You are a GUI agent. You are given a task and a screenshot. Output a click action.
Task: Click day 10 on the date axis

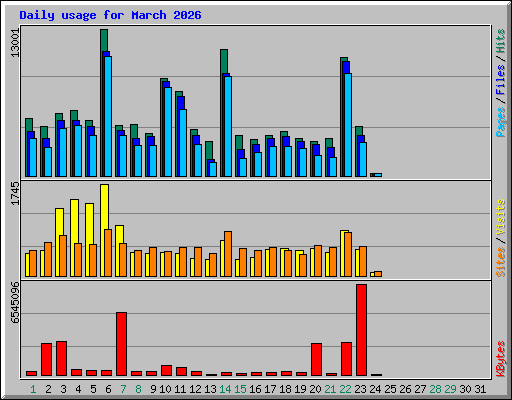click(165, 389)
